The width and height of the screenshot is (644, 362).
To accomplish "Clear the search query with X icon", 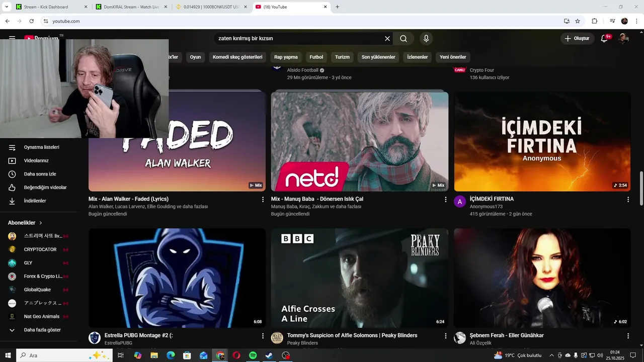I will tap(387, 39).
